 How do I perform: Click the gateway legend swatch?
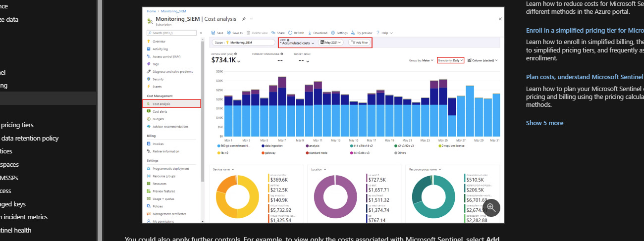coord(263,153)
